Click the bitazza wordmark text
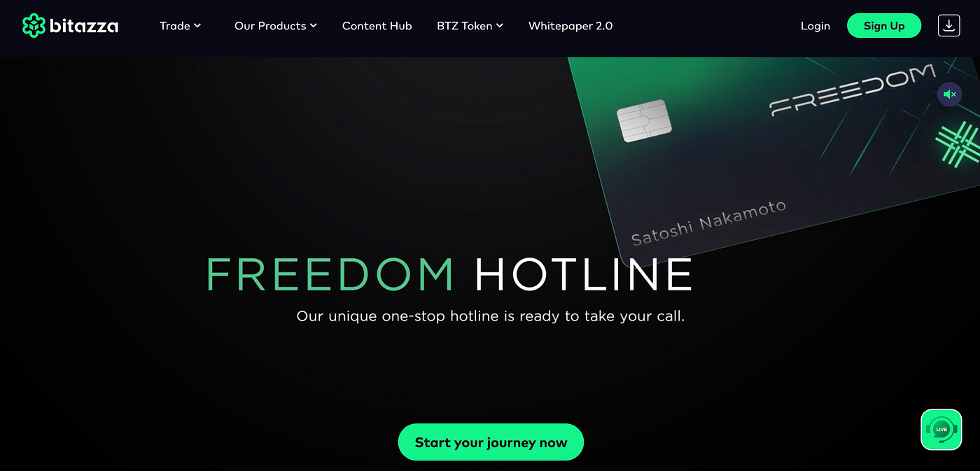Viewport: 980px width, 471px height. (84, 27)
